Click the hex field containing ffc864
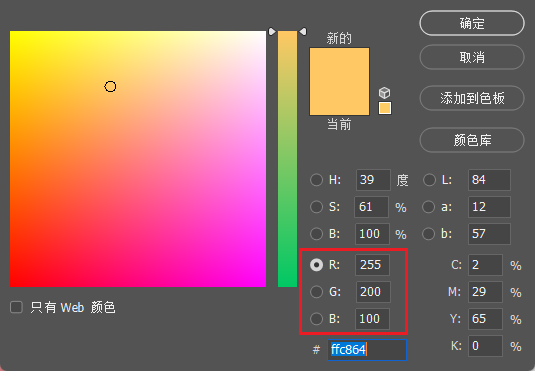The width and height of the screenshot is (535, 371). coord(367,349)
